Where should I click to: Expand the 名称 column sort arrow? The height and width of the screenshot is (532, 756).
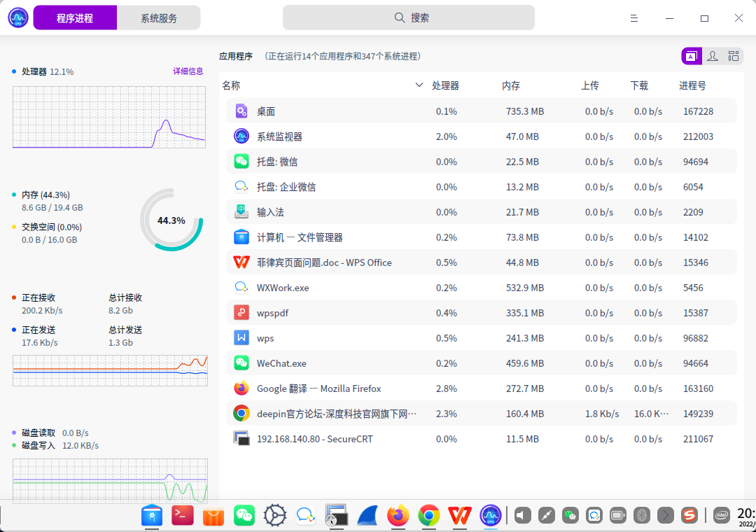419,85
